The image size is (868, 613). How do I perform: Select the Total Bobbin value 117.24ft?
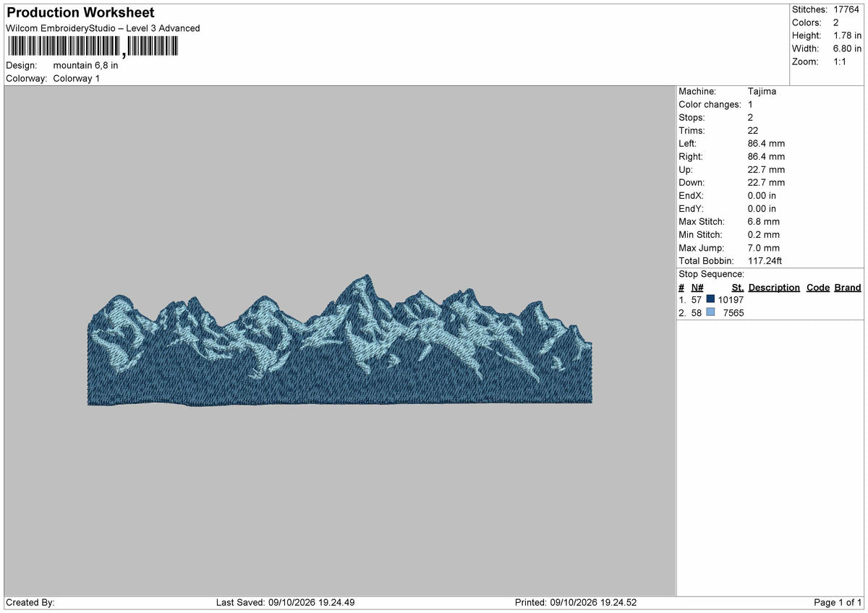(765, 261)
